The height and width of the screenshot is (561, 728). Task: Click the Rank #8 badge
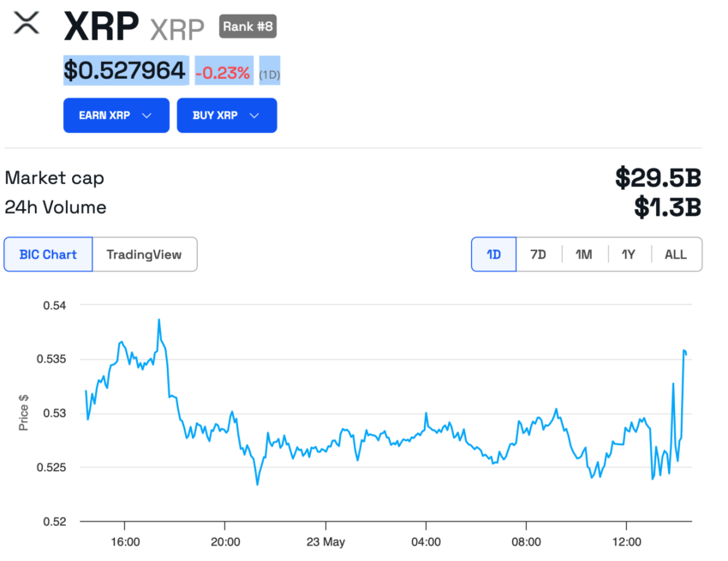tap(248, 27)
